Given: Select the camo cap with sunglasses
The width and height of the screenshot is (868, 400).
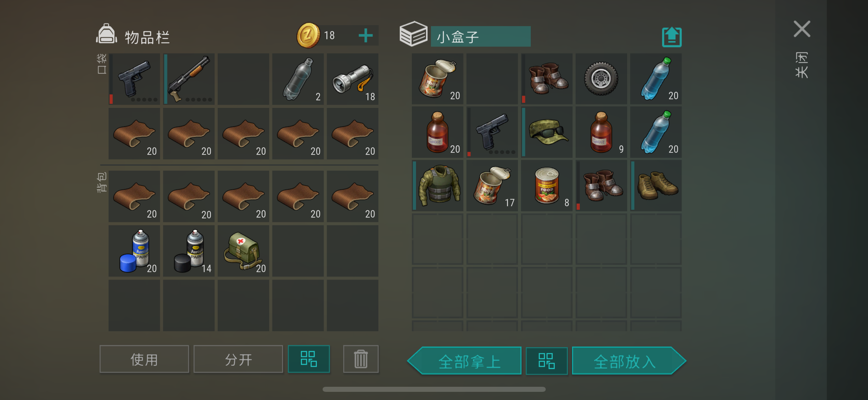Looking at the screenshot, I should click(x=547, y=132).
